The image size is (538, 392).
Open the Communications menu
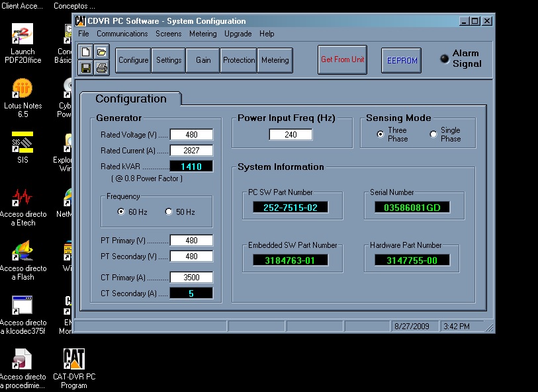pos(122,34)
